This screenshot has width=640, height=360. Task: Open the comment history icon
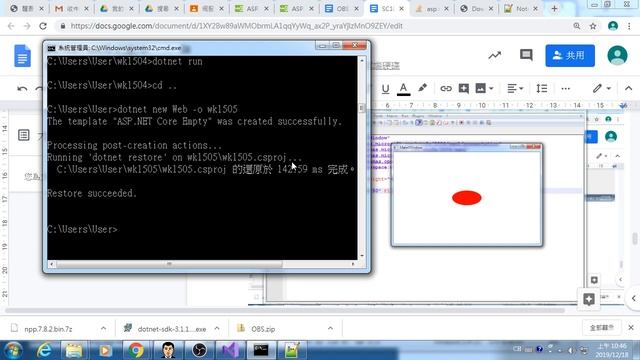coord(526,55)
